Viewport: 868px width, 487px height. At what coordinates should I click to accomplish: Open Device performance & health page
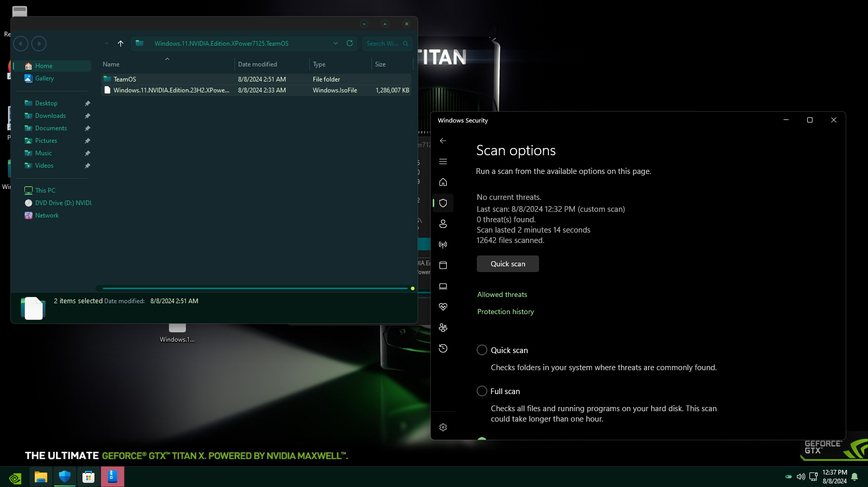pyautogui.click(x=443, y=307)
